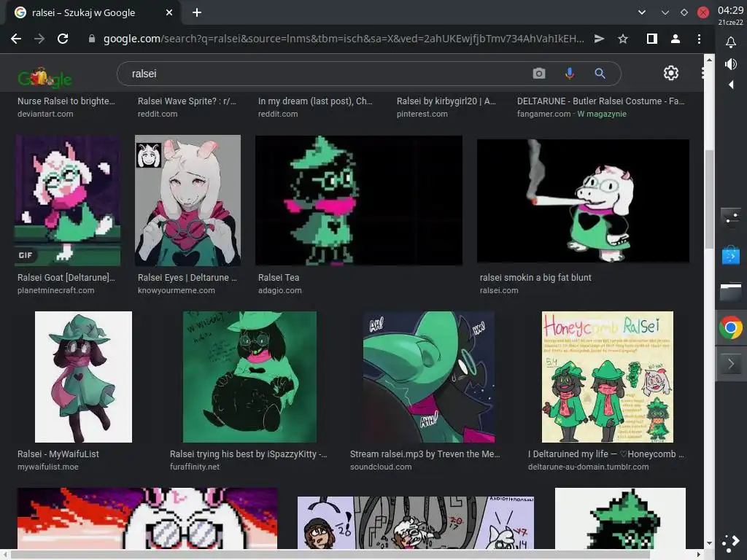Open the notifications bell in side panel

pos(731,43)
